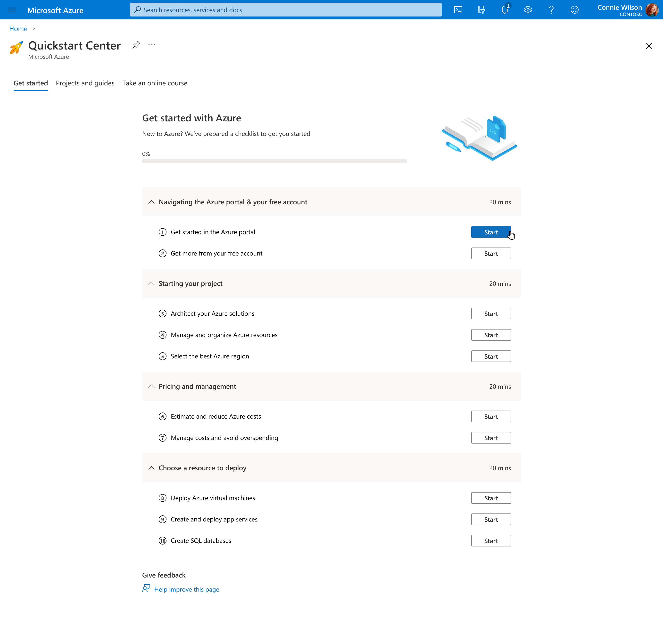
Task: Open the Take an online course tab
Action: click(x=155, y=83)
